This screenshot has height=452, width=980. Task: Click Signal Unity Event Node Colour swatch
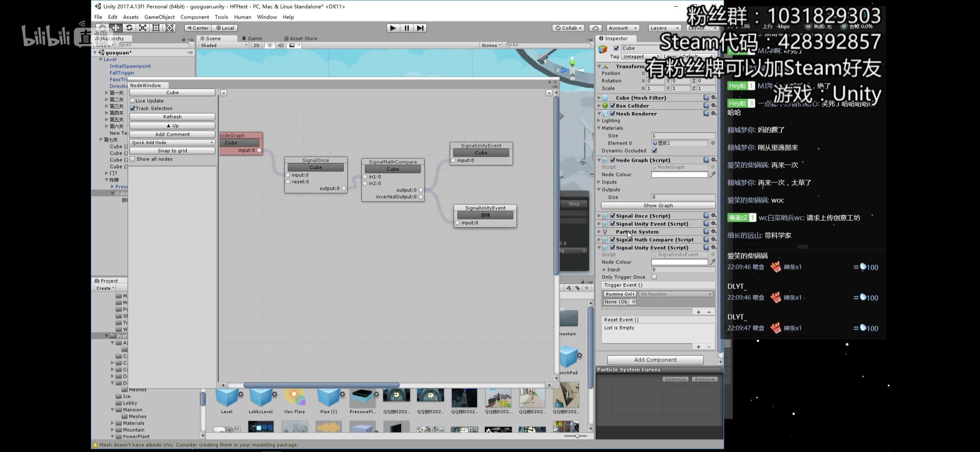coord(679,262)
